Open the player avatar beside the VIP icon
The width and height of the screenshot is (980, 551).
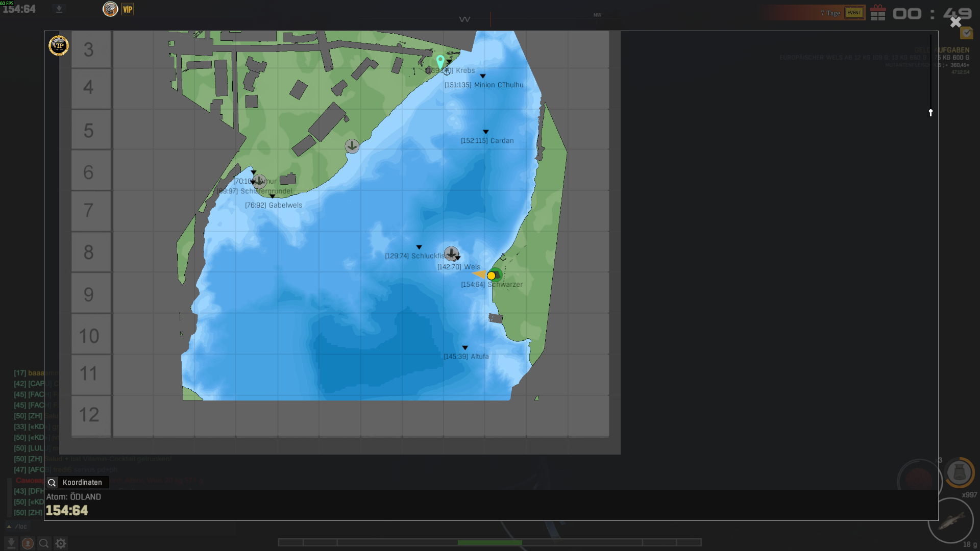110,9
